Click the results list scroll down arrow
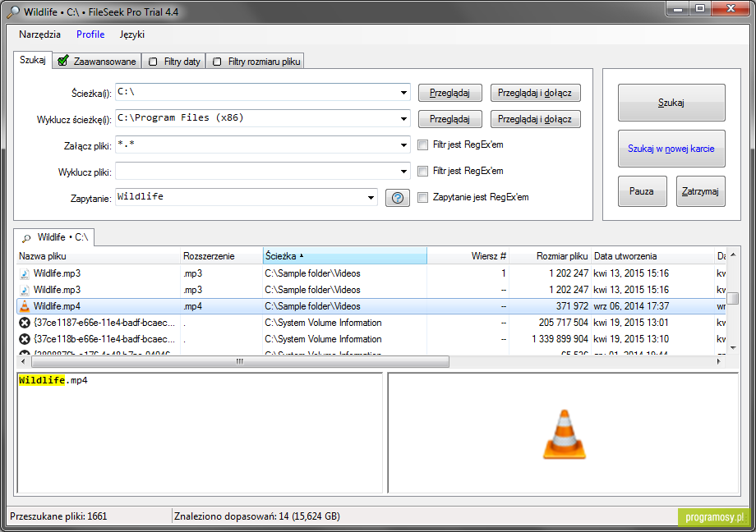756x532 pixels. pos(733,347)
